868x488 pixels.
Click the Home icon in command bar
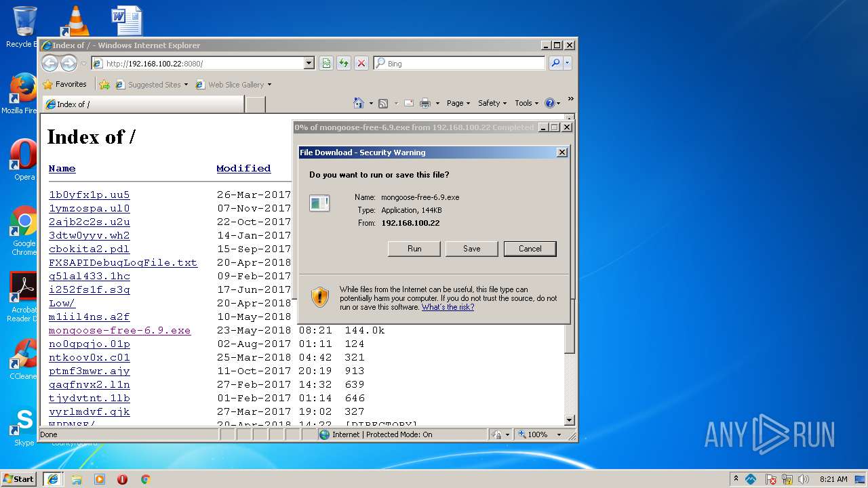pyautogui.click(x=359, y=103)
